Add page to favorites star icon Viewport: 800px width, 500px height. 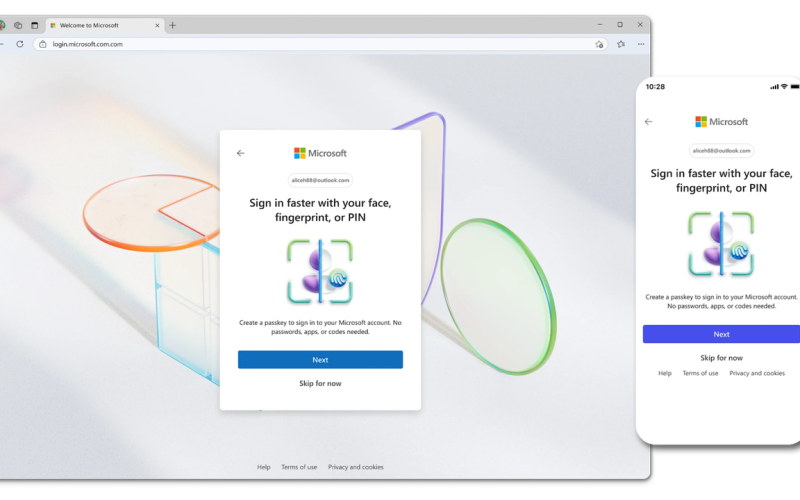click(599, 44)
